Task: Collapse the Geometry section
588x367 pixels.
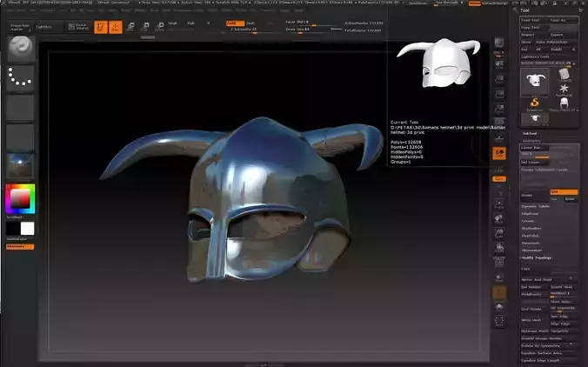Action: (x=531, y=141)
